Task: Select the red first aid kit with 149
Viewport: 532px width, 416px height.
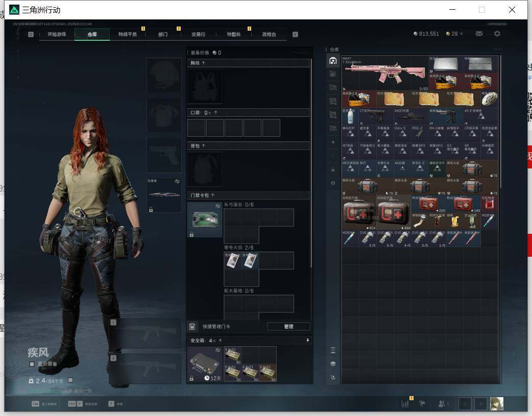Action: tap(464, 204)
